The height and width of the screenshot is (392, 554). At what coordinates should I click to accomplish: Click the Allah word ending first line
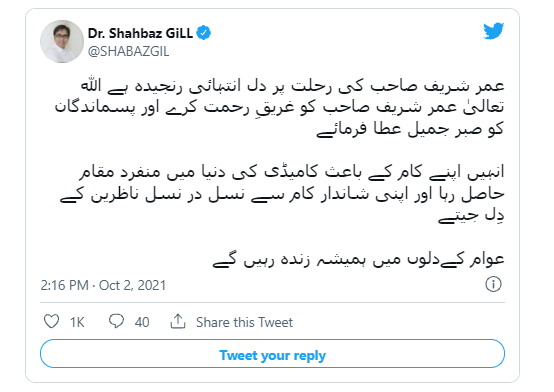(x=91, y=86)
